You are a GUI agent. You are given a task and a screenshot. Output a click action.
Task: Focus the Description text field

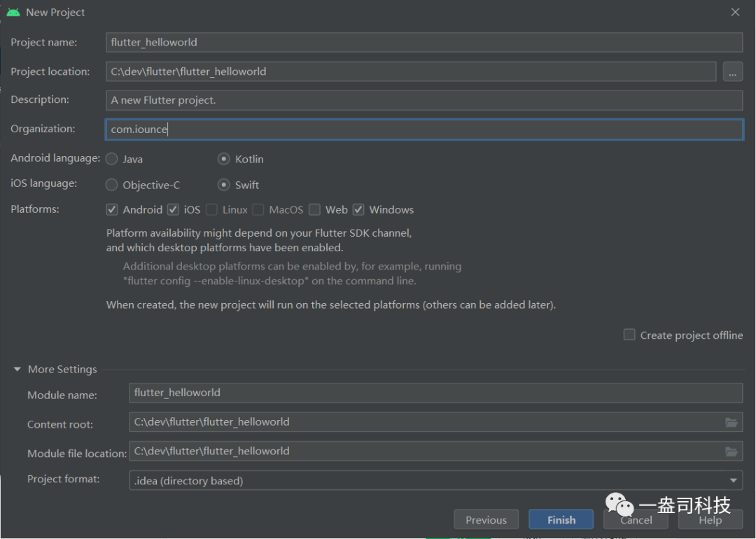pos(423,100)
